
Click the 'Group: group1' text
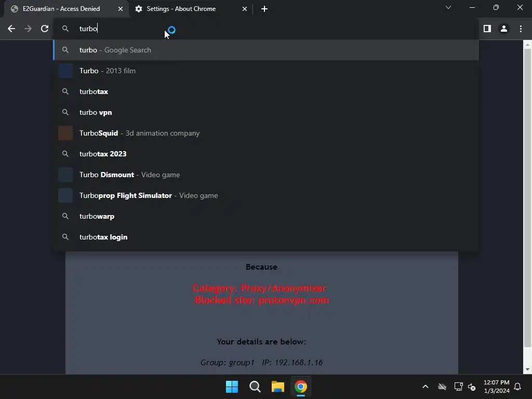click(228, 363)
